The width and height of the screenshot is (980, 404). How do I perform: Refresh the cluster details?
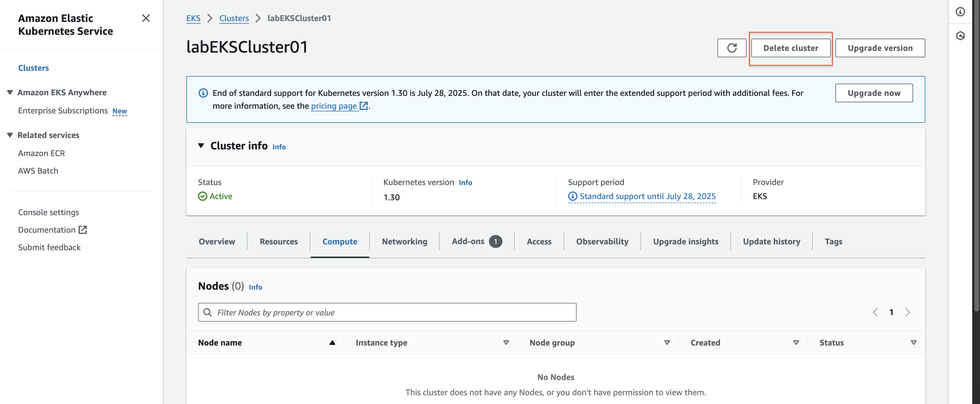click(x=732, y=48)
